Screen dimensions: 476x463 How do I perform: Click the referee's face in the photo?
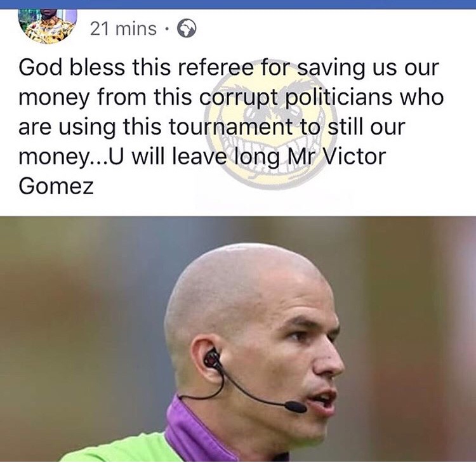click(x=303, y=355)
